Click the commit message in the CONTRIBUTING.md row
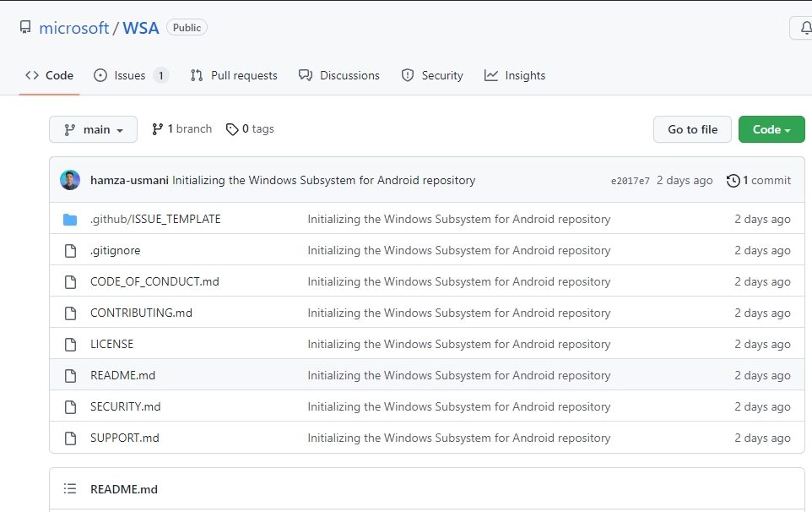 [x=459, y=313]
